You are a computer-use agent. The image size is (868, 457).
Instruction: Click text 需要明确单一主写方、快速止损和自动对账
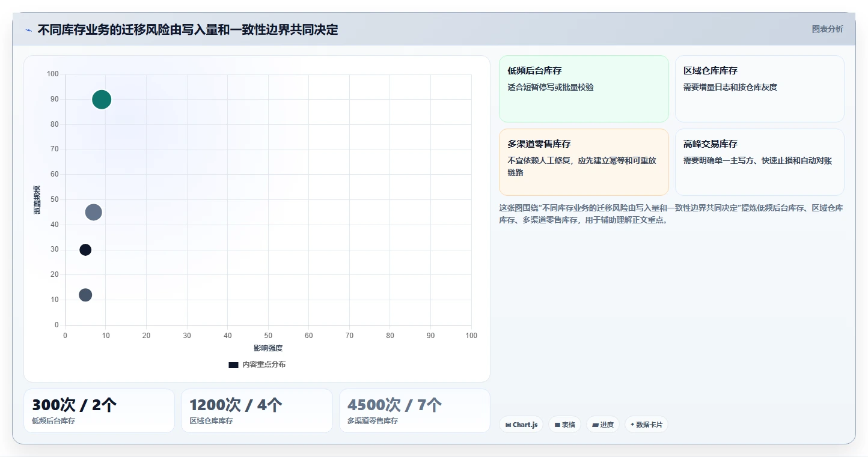[x=757, y=160]
